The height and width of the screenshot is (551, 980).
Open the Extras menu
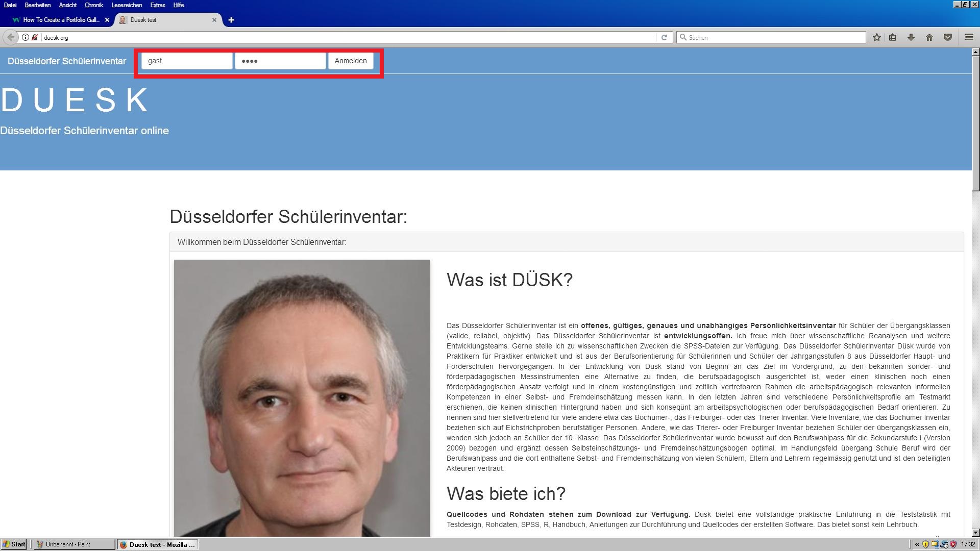[x=157, y=5]
